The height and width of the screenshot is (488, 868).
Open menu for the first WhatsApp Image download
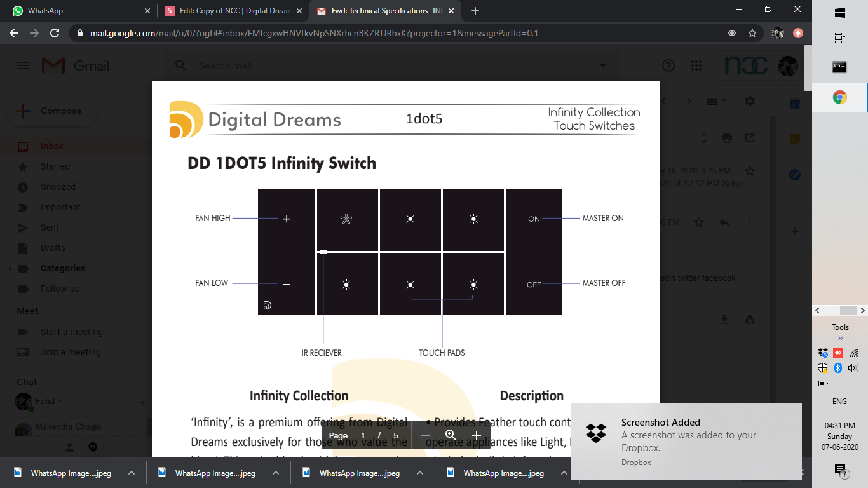132,473
